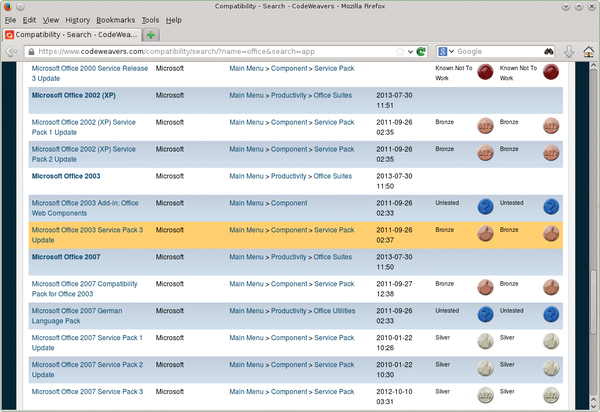
Task: Open Microsoft Office 2002 (XP) Service Pack 1 Update
Action: 83,127
